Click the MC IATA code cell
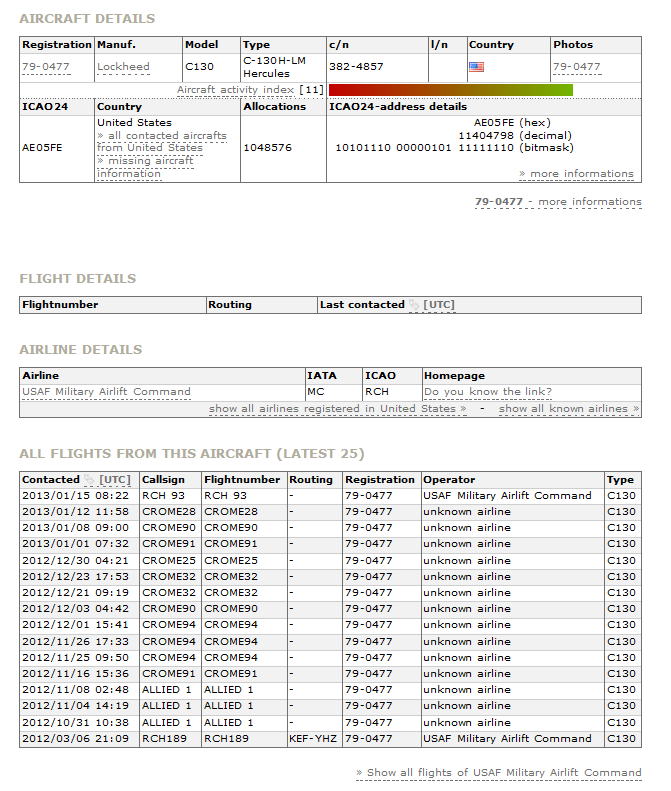 (x=333, y=392)
